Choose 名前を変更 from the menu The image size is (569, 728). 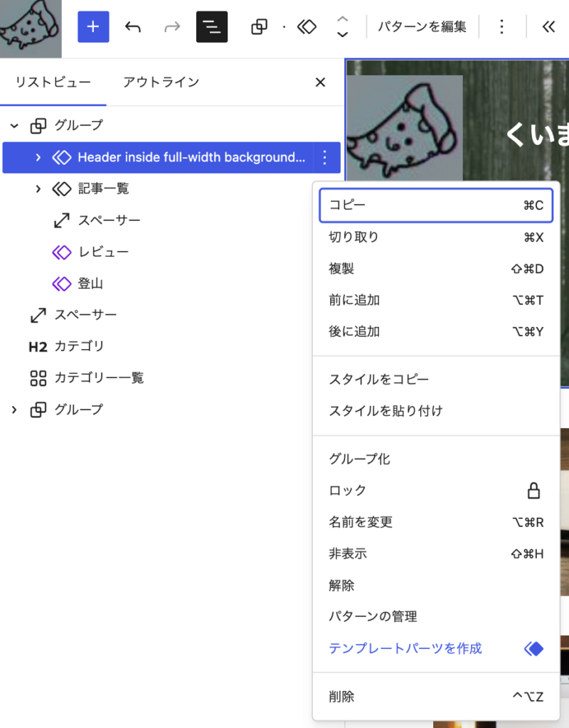click(436, 523)
